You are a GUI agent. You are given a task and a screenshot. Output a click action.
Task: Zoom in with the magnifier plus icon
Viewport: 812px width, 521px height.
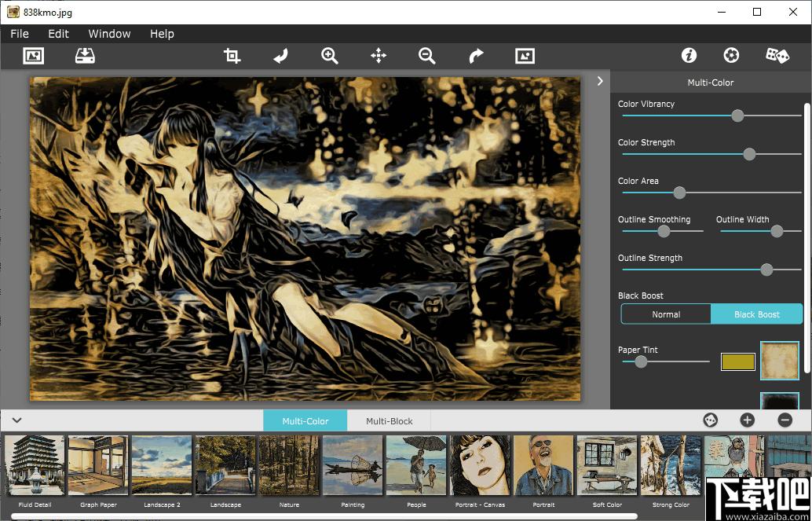point(330,56)
